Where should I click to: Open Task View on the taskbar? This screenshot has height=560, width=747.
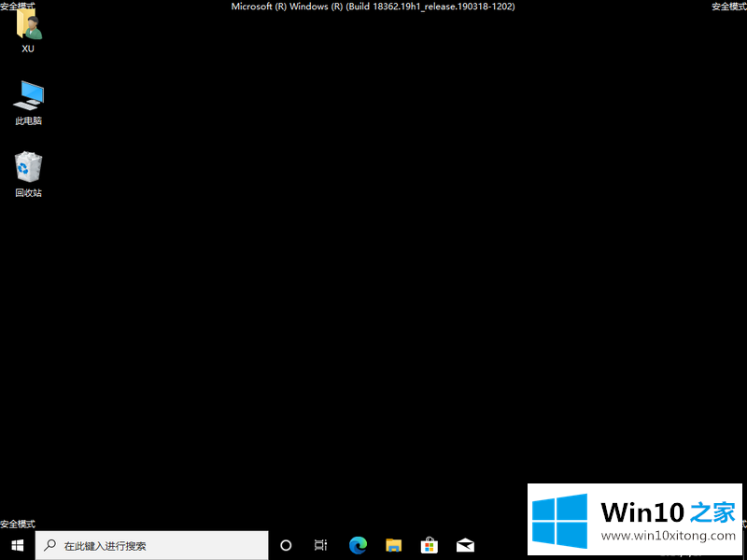coord(321,545)
